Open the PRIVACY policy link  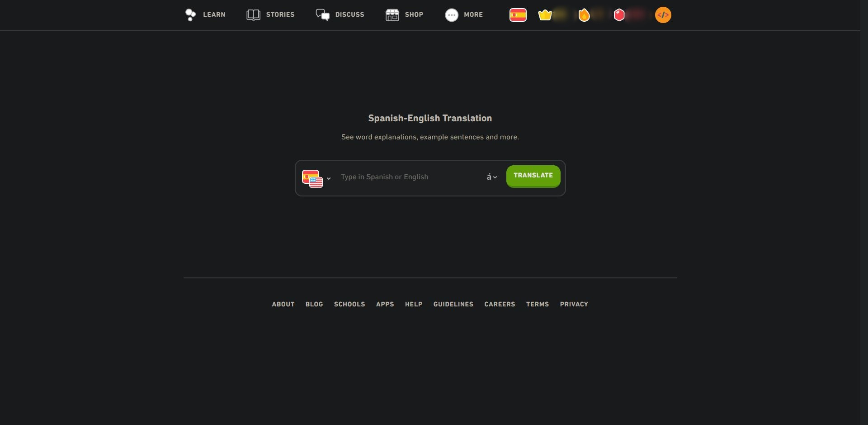[x=574, y=304]
